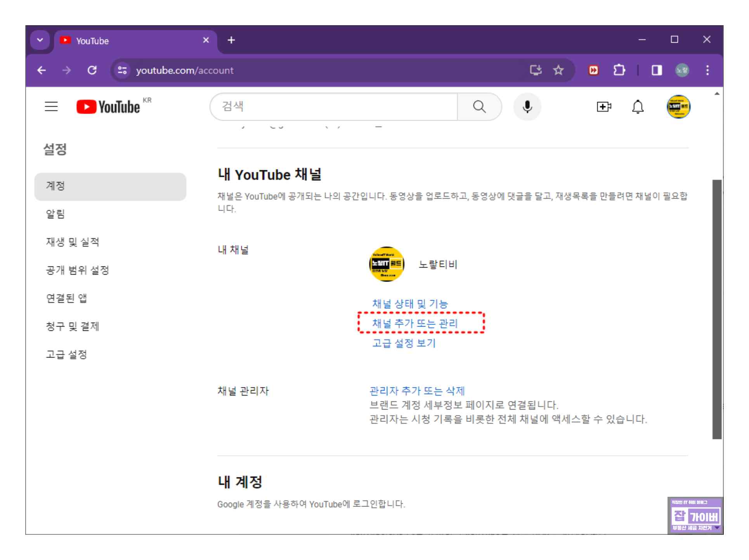The height and width of the screenshot is (560, 749).
Task: Select 알림 in settings sidebar
Action: (55, 214)
